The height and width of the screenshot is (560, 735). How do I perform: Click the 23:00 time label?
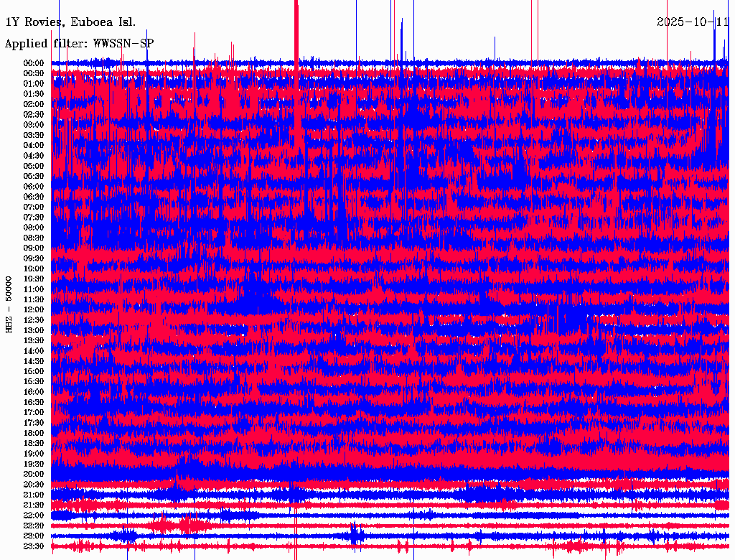34,536
